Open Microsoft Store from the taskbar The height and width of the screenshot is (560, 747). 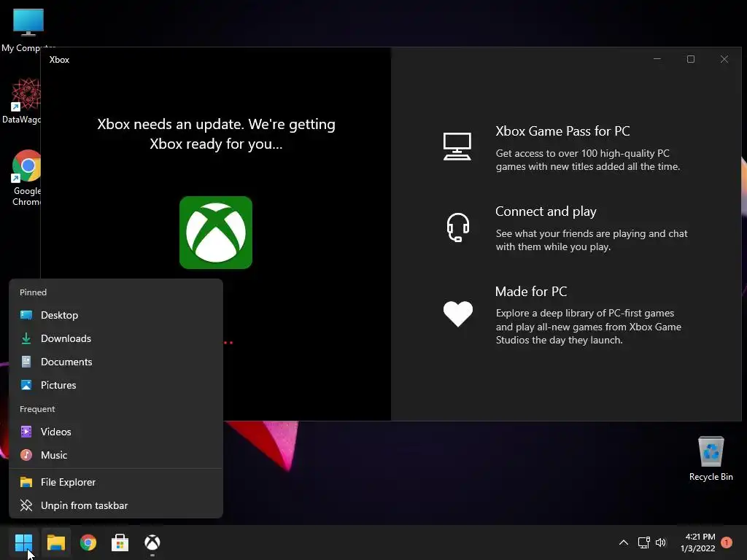120,542
